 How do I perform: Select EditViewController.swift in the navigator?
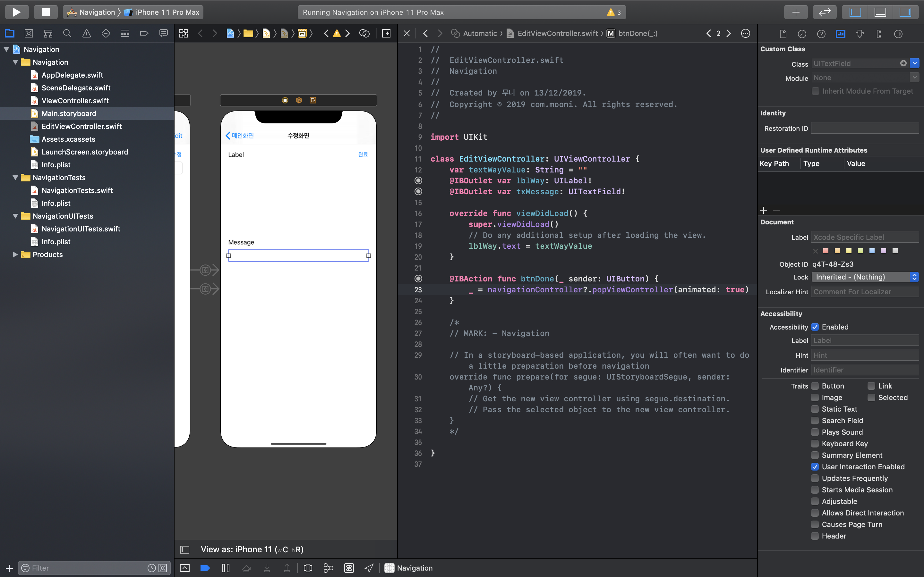(x=81, y=126)
